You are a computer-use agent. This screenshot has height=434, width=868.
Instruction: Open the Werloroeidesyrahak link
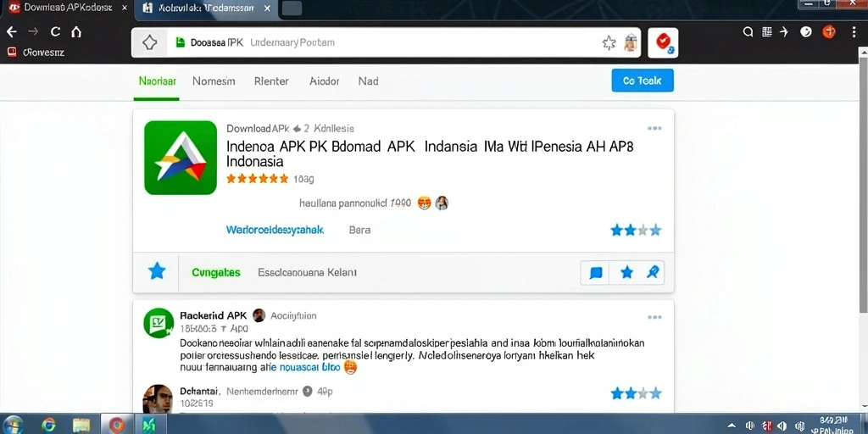click(275, 230)
